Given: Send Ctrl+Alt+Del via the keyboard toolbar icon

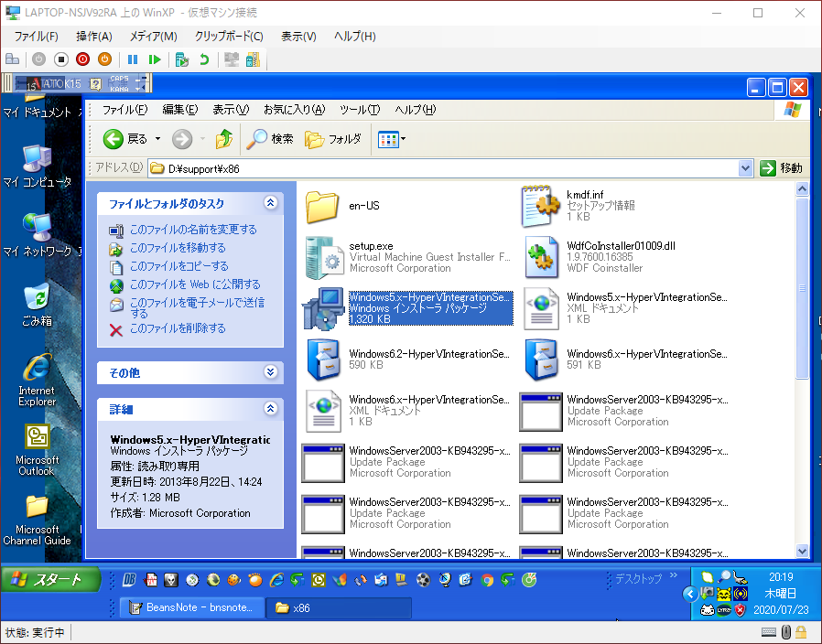Looking at the screenshot, I should (12, 59).
